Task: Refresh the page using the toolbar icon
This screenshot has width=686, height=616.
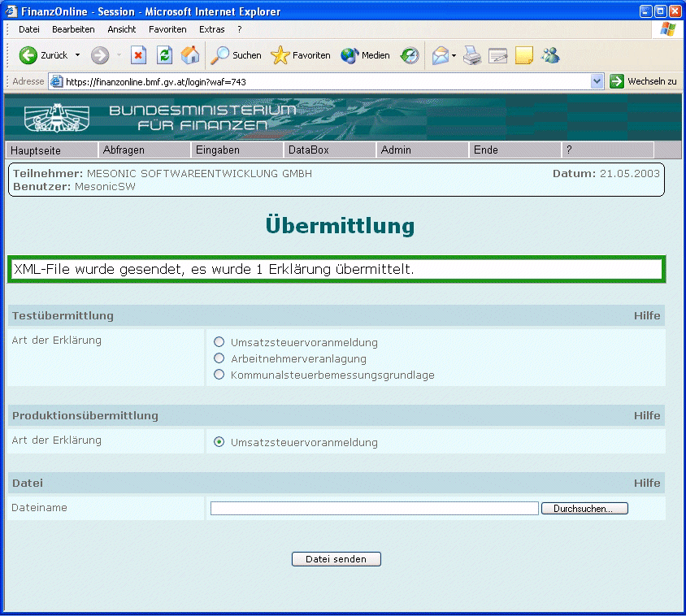Action: pos(164,55)
